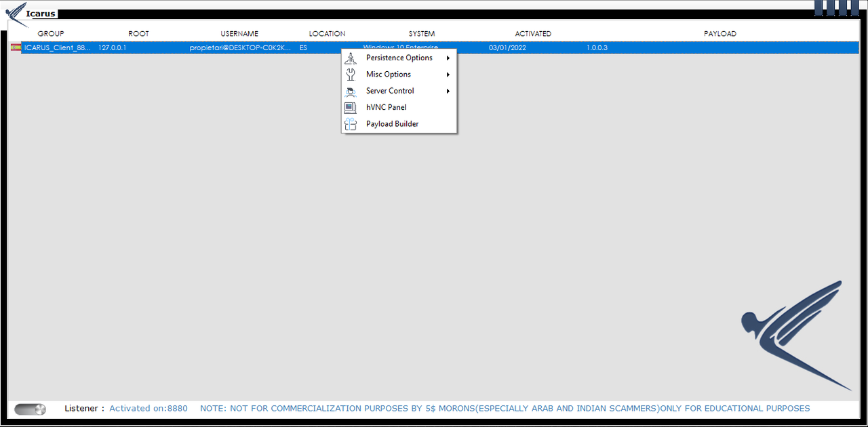Sort by the ACTIVATED column header
The width and height of the screenshot is (868, 427).
[x=533, y=34]
